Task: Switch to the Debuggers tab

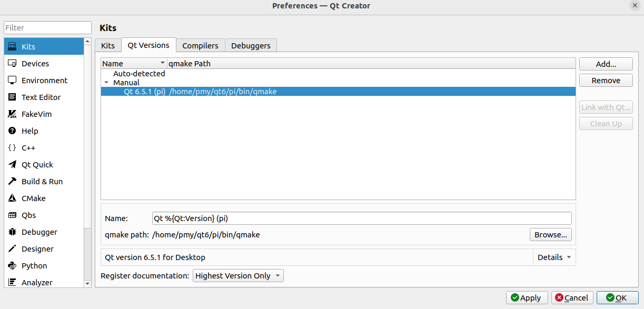Action: pyautogui.click(x=251, y=45)
